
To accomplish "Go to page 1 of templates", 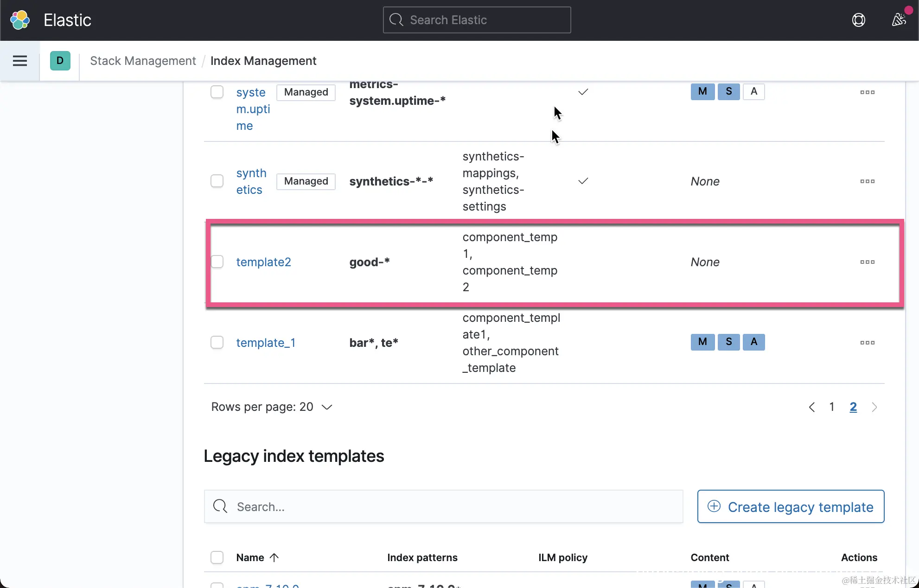I will (x=832, y=407).
